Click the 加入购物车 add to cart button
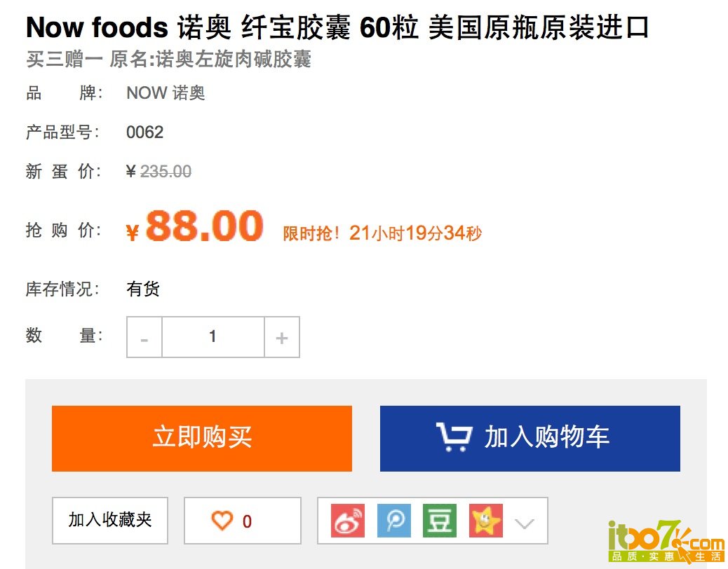728x569 pixels. pyautogui.click(x=530, y=438)
